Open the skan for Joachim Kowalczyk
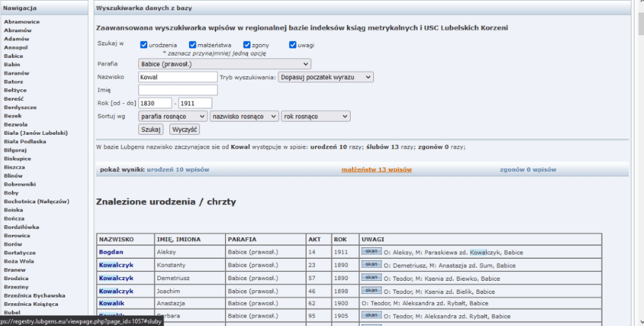This screenshot has height=326, width=644. (x=371, y=291)
